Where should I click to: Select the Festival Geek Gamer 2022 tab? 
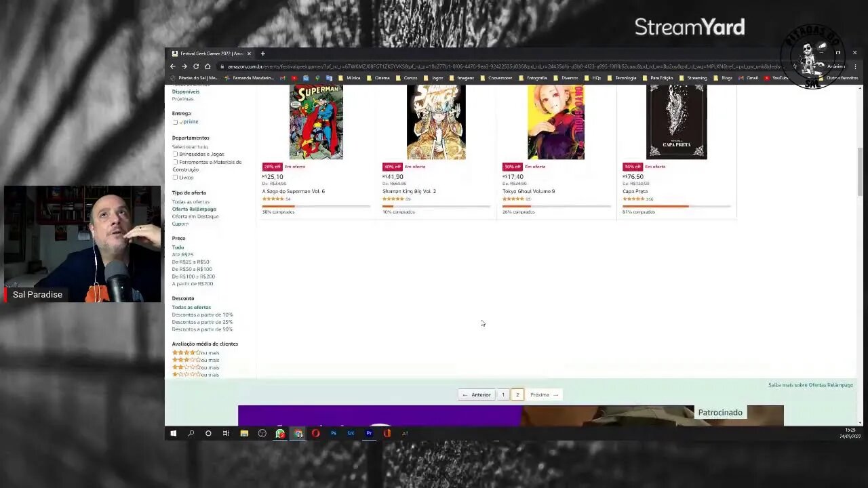coord(210,54)
